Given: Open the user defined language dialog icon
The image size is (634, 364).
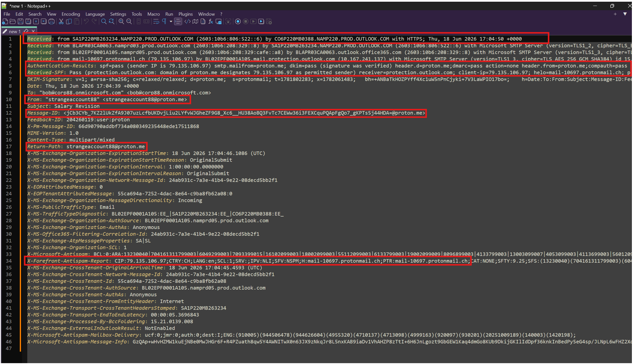Looking at the screenshot, I should pyautogui.click(x=188, y=22).
